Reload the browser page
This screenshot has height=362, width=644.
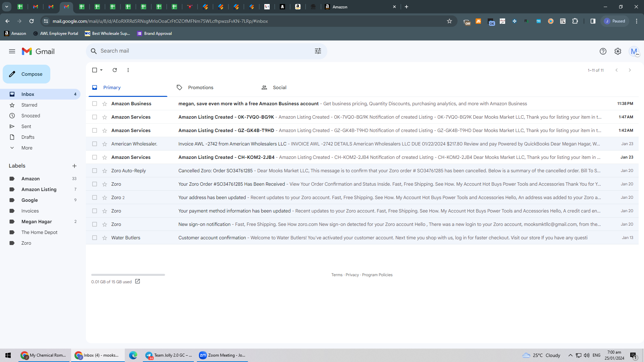(32, 21)
